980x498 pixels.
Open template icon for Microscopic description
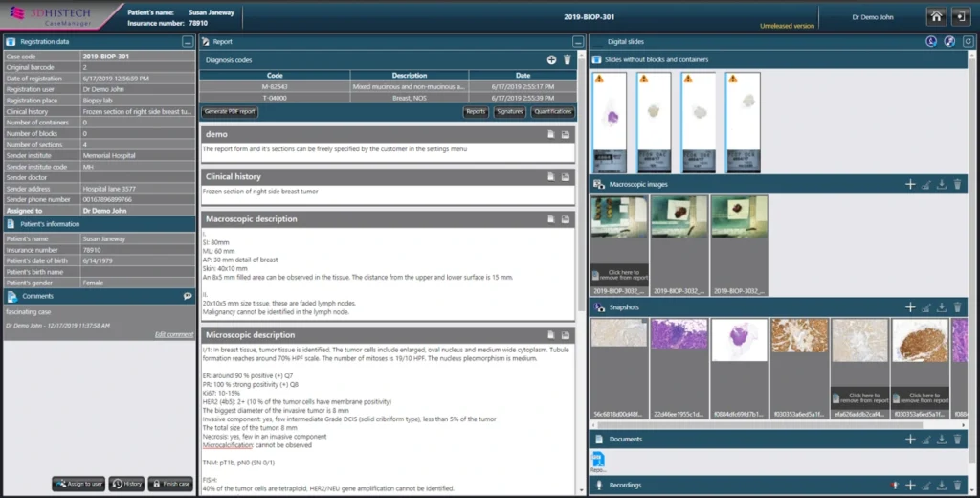click(x=550, y=335)
